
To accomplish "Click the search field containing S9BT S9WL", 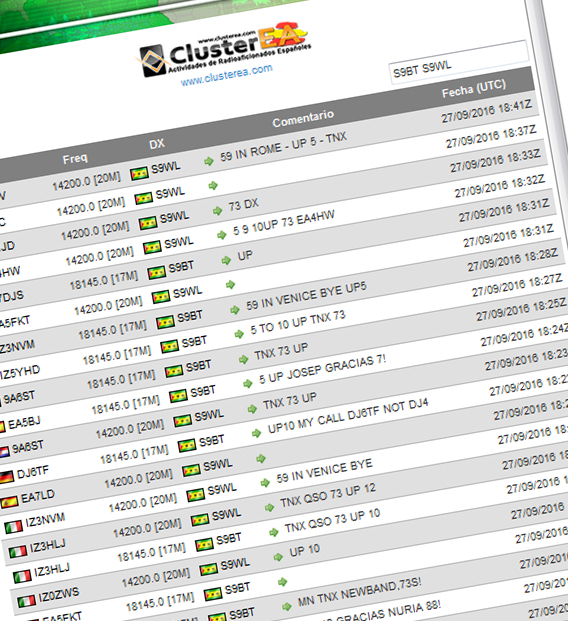I will pyautogui.click(x=459, y=62).
